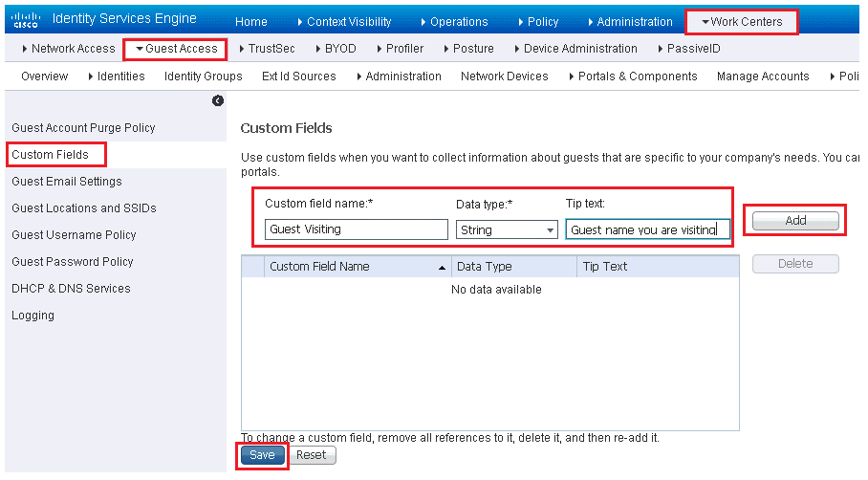Select Guest Email Settings in sidebar
Image resolution: width=868 pixels, height=480 pixels.
(x=66, y=182)
